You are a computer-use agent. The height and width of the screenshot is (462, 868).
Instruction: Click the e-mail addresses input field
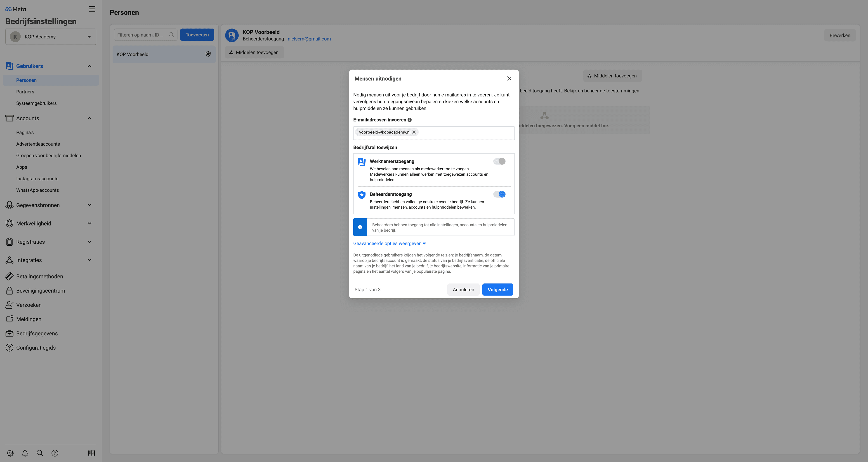point(434,133)
